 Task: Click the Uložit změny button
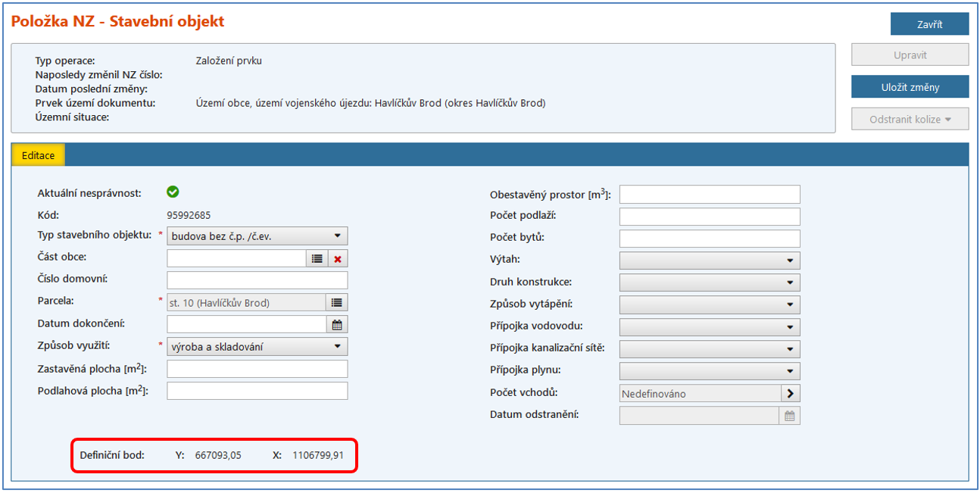(910, 87)
